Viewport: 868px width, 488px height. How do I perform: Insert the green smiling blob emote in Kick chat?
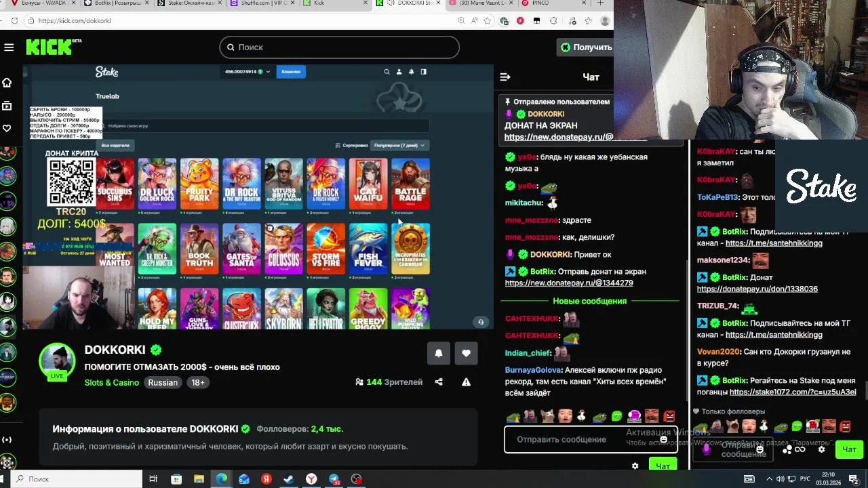[x=616, y=416]
